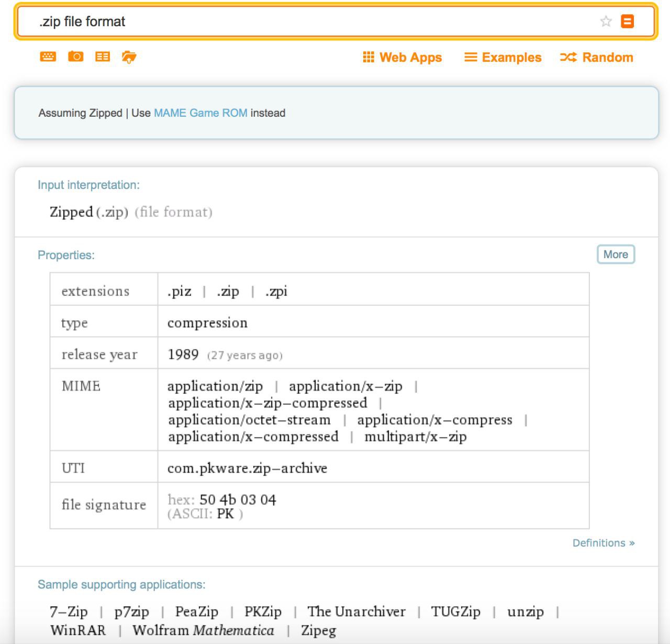Click the ".zip file format" search field
Screen dimensions: 670x644
(314, 21)
